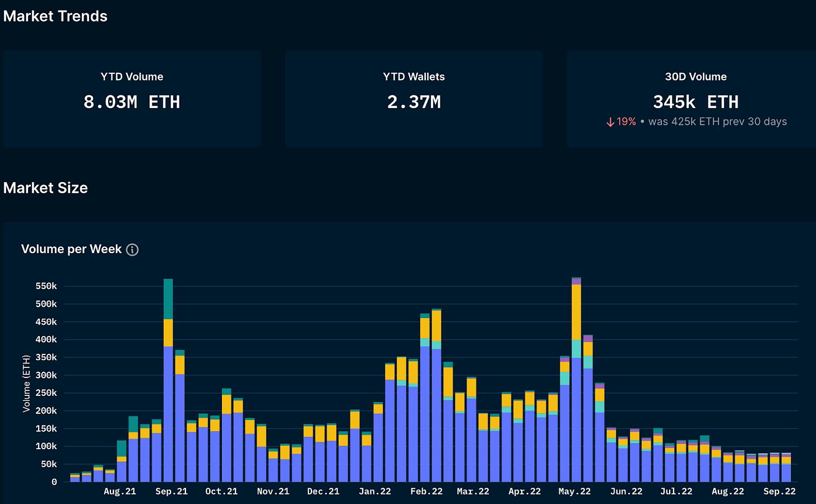Select the peak bar near May.22

(576, 380)
